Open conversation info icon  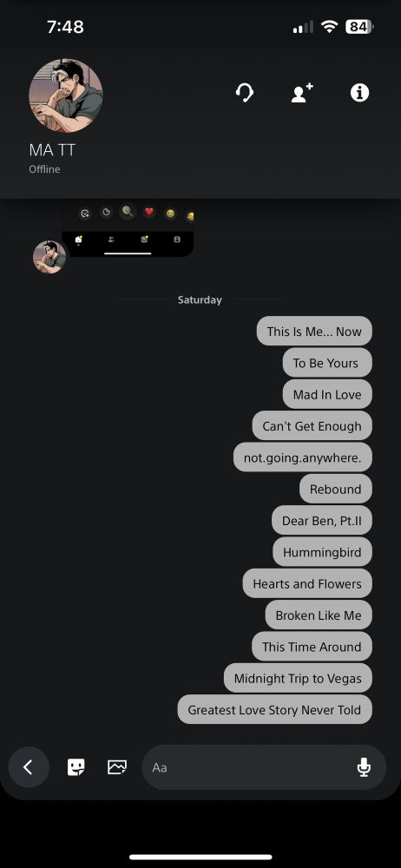[359, 93]
